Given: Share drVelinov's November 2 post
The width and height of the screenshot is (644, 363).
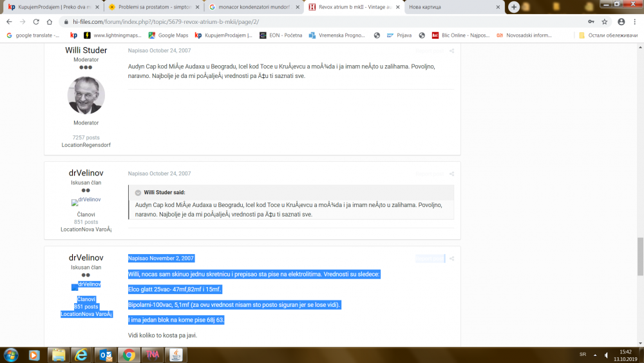Looking at the screenshot, I should (452, 259).
